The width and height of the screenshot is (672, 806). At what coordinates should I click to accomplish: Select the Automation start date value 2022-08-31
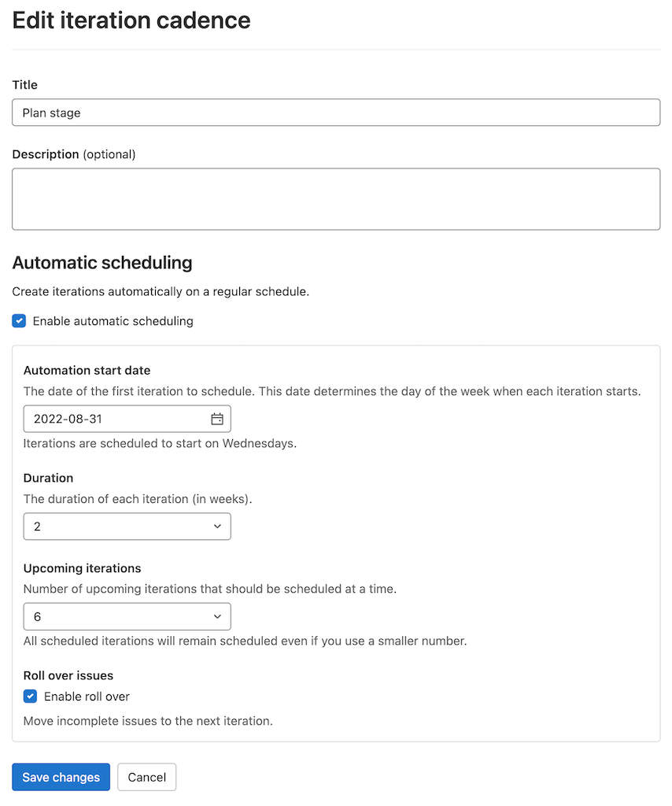[x=94, y=419]
